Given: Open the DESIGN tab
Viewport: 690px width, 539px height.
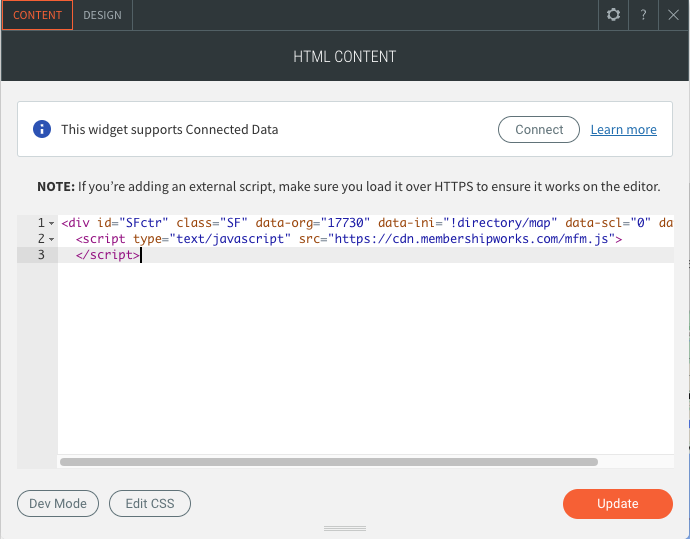Looking at the screenshot, I should (102, 15).
